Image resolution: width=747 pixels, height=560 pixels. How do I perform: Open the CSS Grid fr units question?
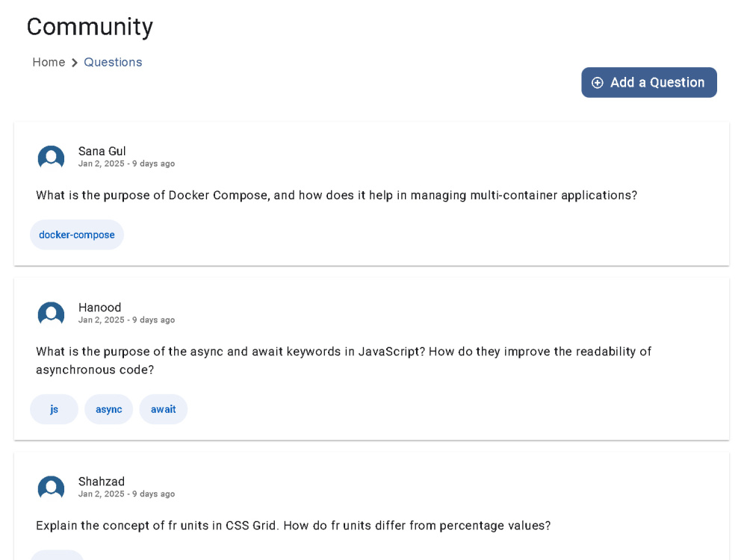(x=293, y=526)
